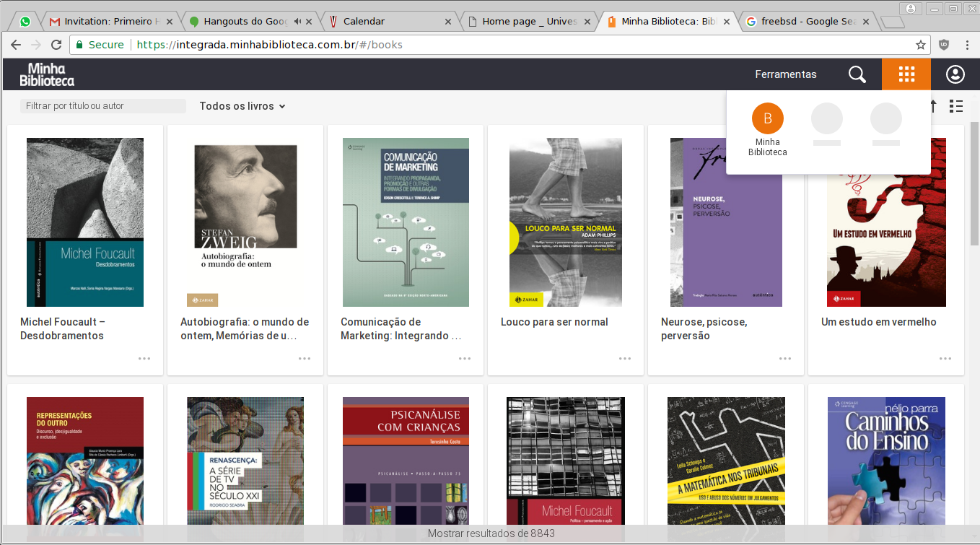980x545 pixels.
Task: Open the Louco para ser normal cover
Action: 566,222
